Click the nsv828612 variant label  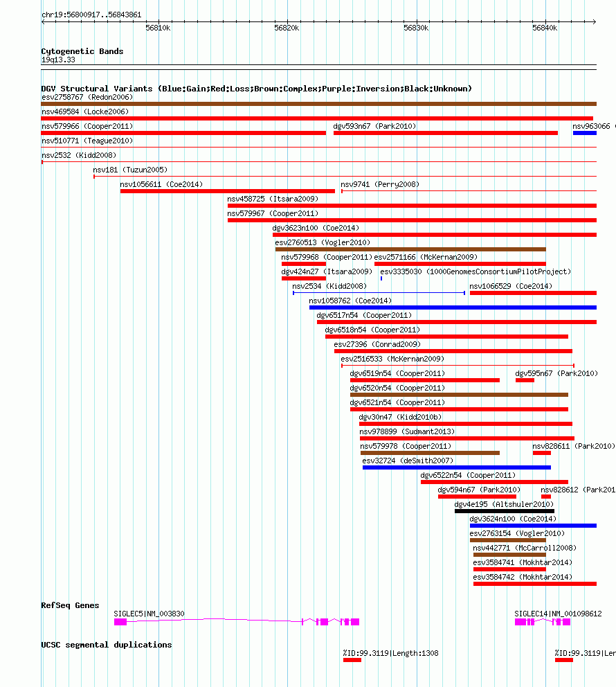coord(579,490)
